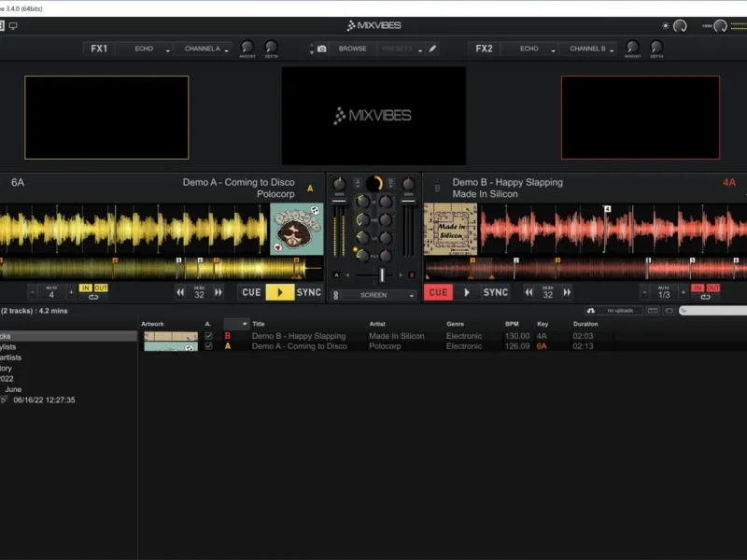
Task: Sort the track list by Key column
Action: [543, 324]
